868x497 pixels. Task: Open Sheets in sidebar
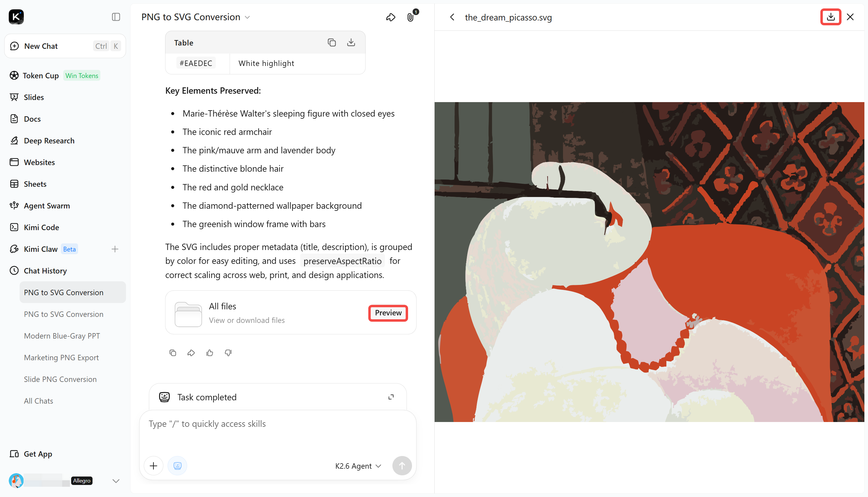35,184
